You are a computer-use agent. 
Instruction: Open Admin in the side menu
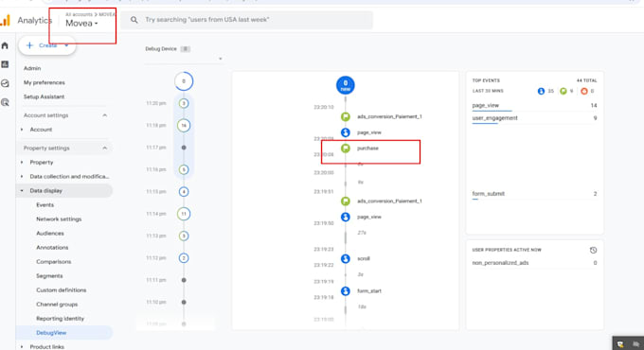pos(32,68)
